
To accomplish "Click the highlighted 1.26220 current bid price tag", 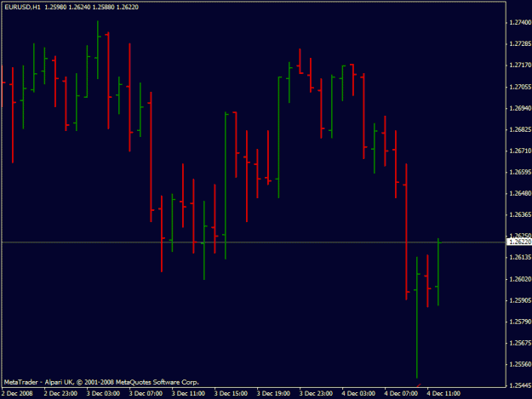I will [x=519, y=242].
